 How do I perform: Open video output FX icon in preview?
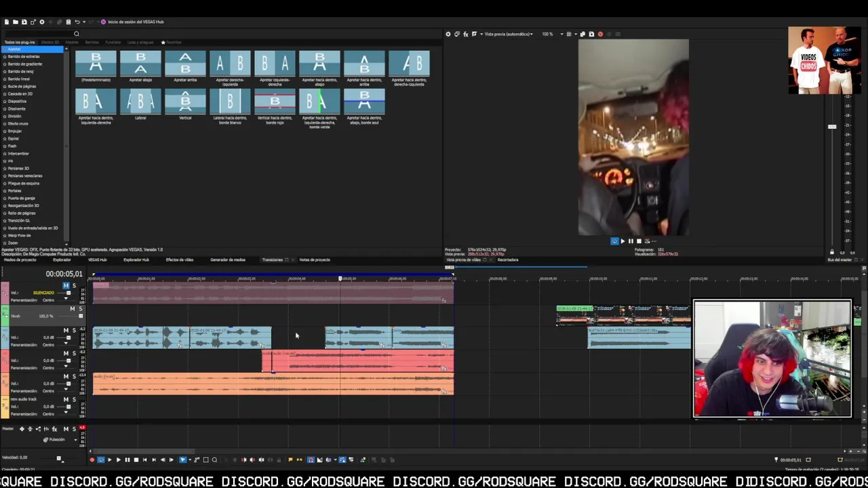[466, 34]
